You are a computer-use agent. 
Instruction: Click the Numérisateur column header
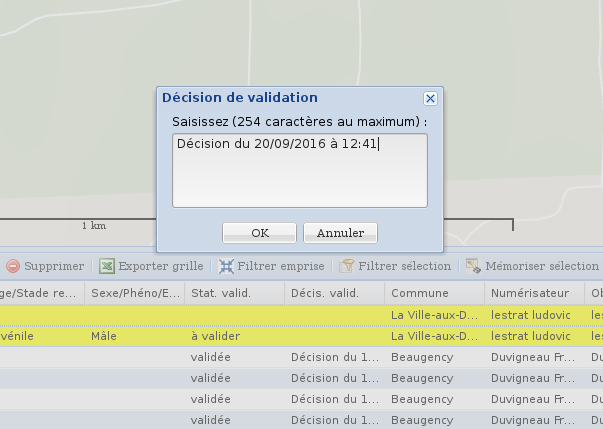click(529, 293)
